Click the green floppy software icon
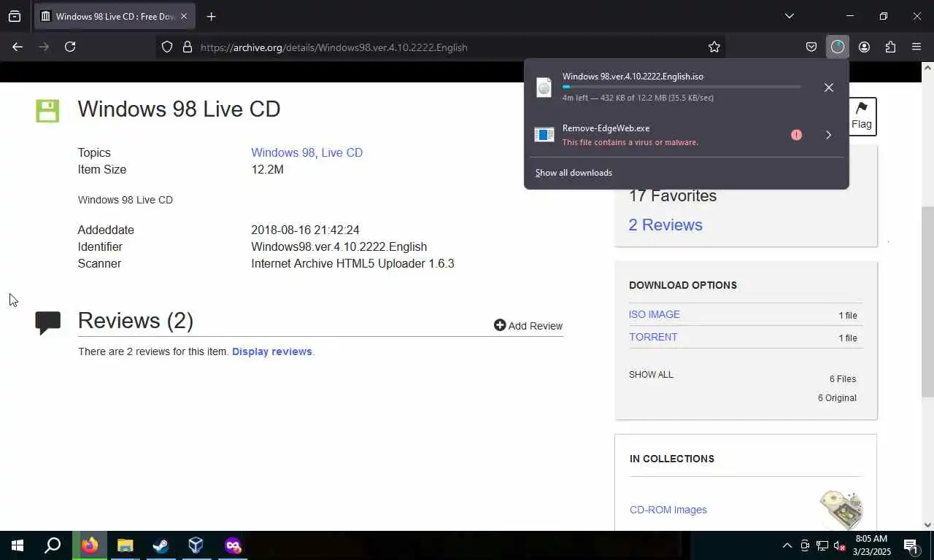The width and height of the screenshot is (934, 560). pyautogui.click(x=47, y=111)
